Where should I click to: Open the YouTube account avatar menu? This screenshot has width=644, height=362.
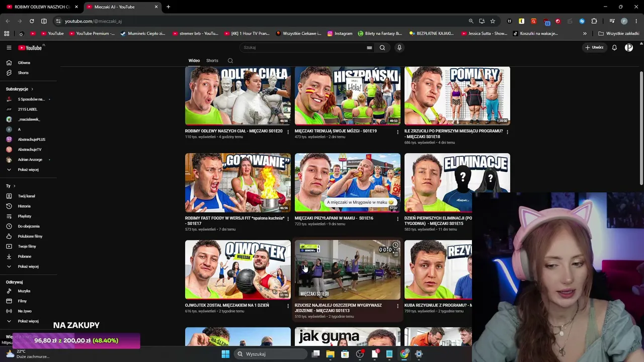pyautogui.click(x=629, y=48)
